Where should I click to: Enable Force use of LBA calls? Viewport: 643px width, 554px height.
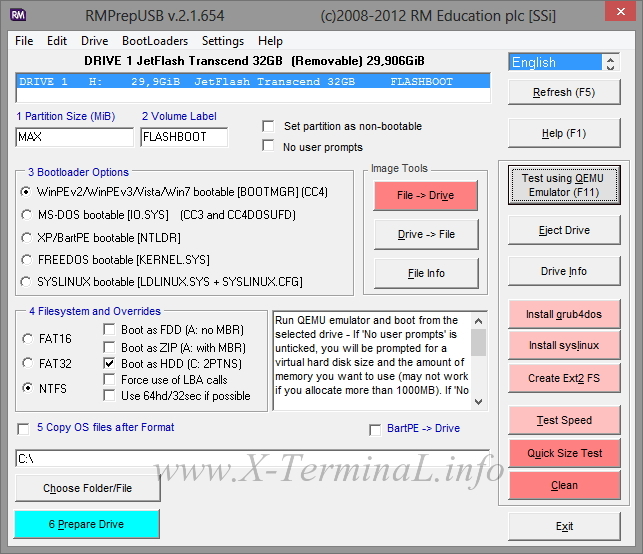point(109,379)
